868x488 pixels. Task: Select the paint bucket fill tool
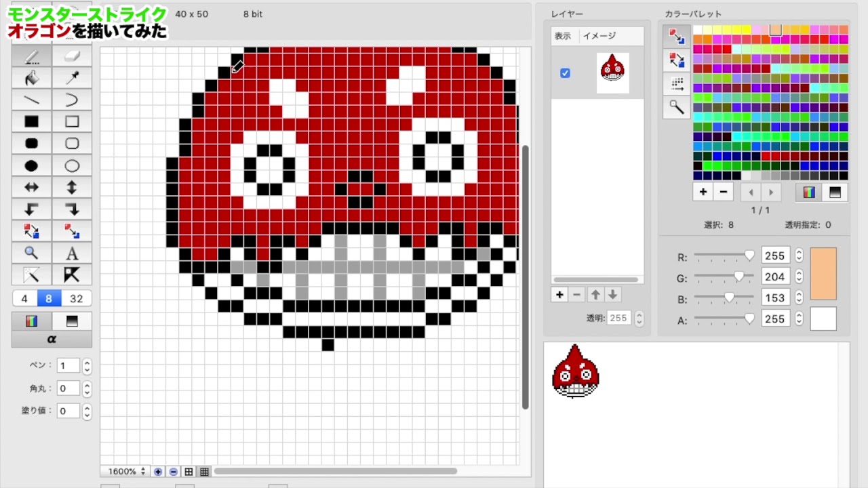pyautogui.click(x=31, y=78)
